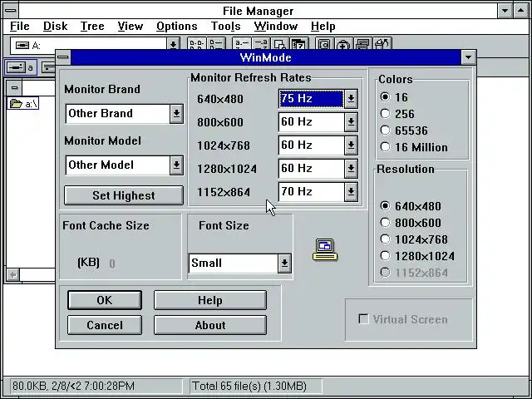Open the Monitor Brand dropdown

point(176,113)
